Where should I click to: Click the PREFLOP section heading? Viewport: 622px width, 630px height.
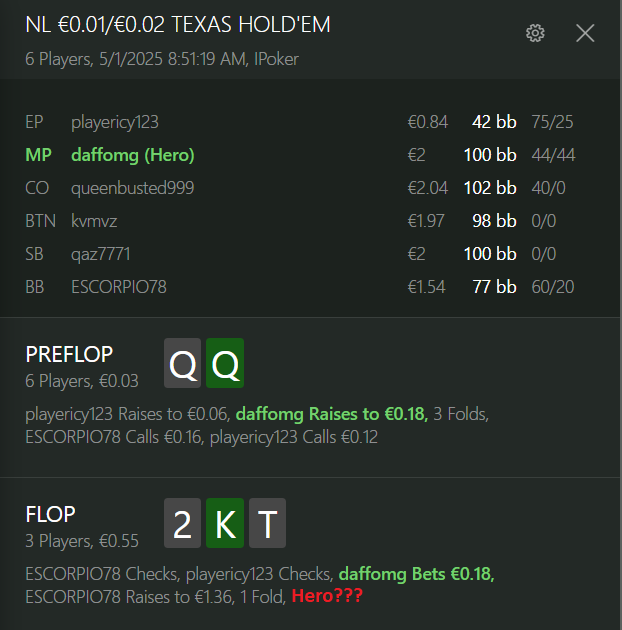coord(69,354)
